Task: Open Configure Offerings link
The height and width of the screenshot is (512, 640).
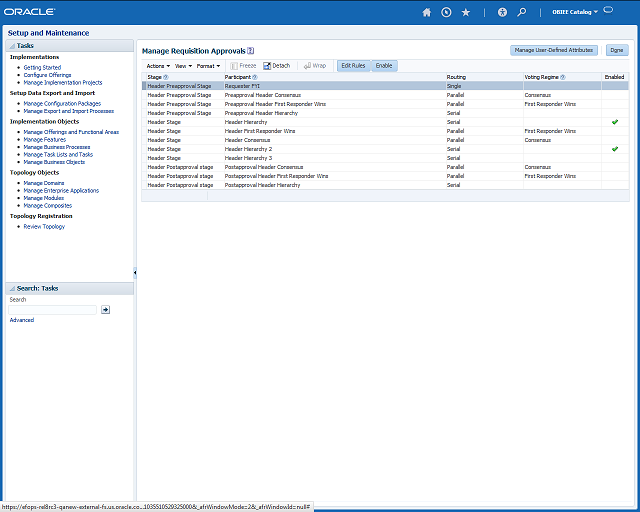Action: click(x=47, y=75)
